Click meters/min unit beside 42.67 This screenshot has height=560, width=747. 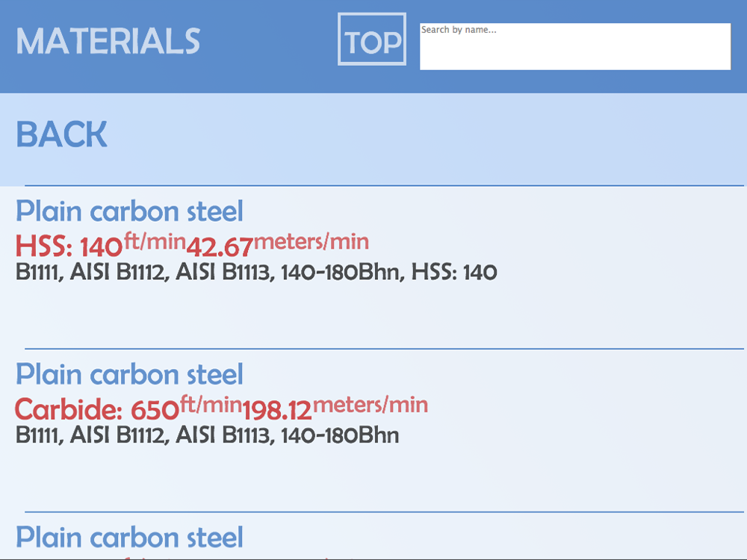click(x=311, y=240)
